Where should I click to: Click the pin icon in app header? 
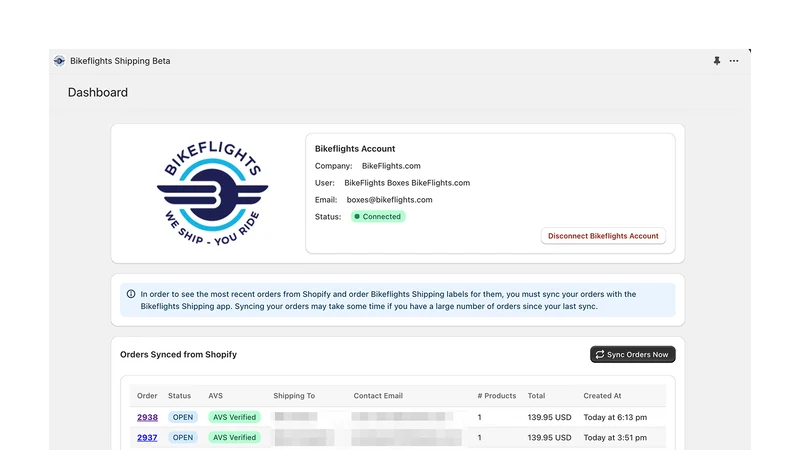(717, 61)
